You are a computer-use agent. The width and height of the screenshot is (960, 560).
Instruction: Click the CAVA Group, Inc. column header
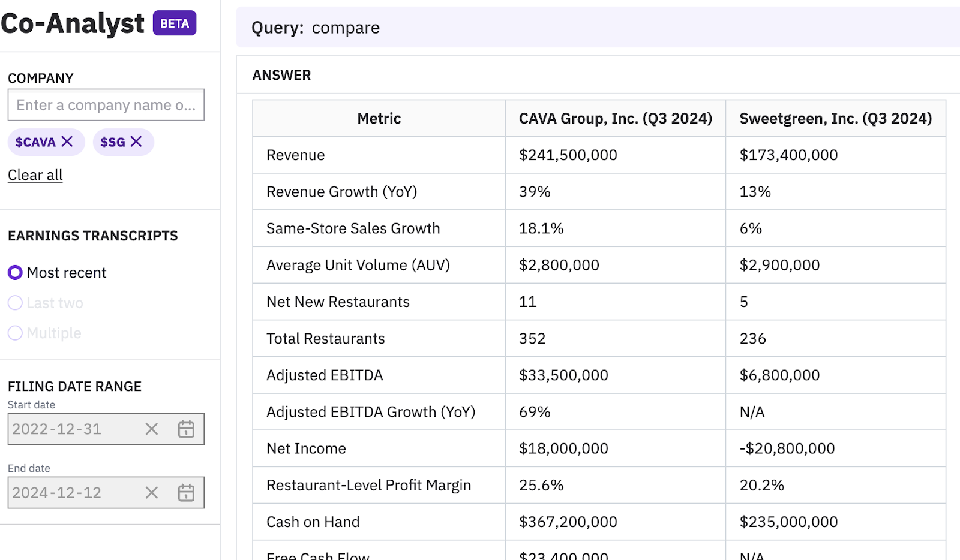(615, 119)
